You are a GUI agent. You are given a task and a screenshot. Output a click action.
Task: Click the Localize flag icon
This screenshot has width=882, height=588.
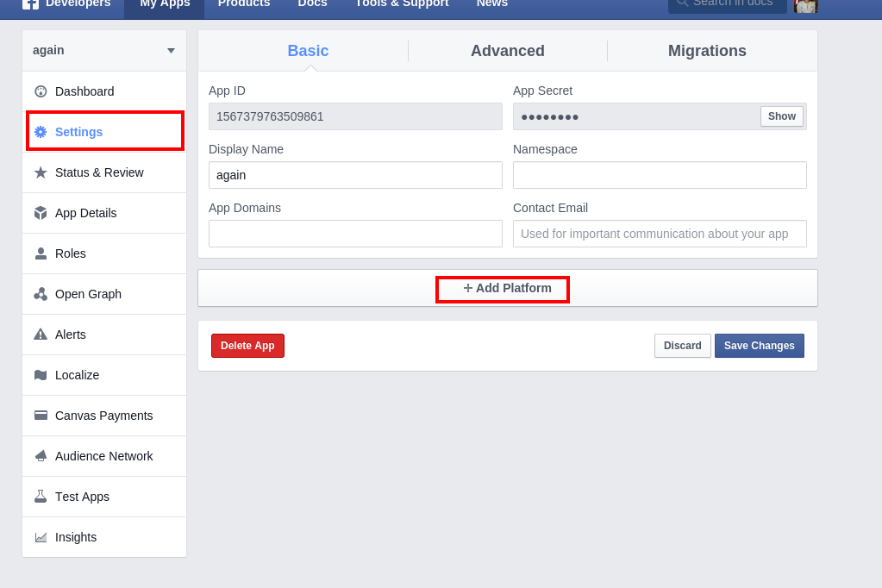[x=41, y=375]
